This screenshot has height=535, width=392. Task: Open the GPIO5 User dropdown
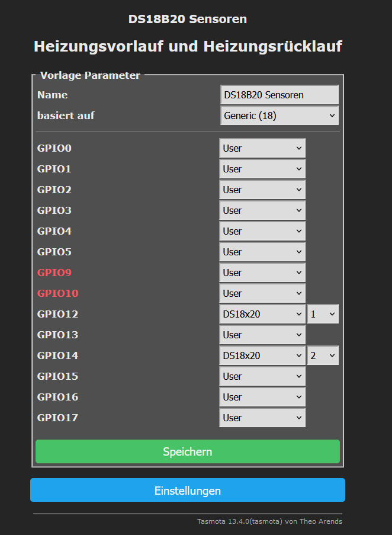(x=262, y=252)
